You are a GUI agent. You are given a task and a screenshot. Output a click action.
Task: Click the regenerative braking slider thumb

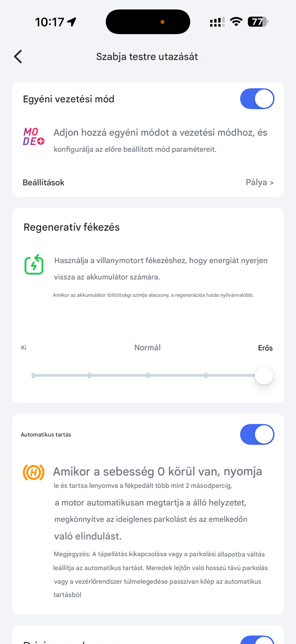(264, 375)
